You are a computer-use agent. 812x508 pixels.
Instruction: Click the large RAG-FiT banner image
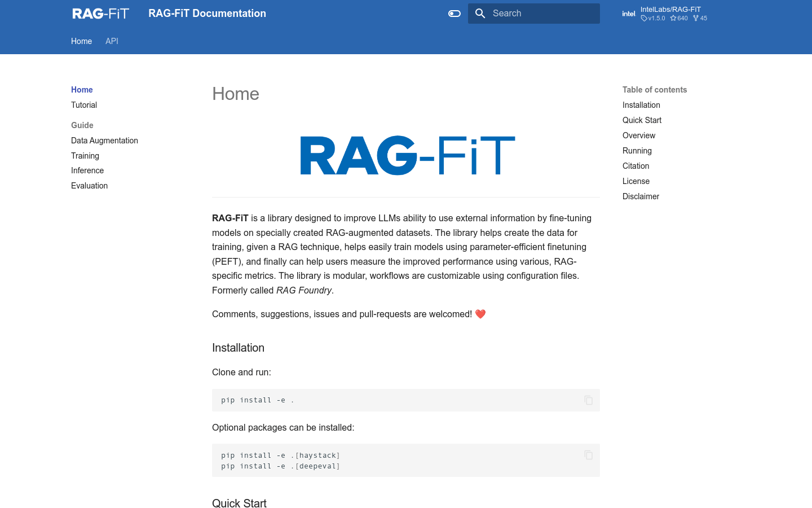point(407,155)
